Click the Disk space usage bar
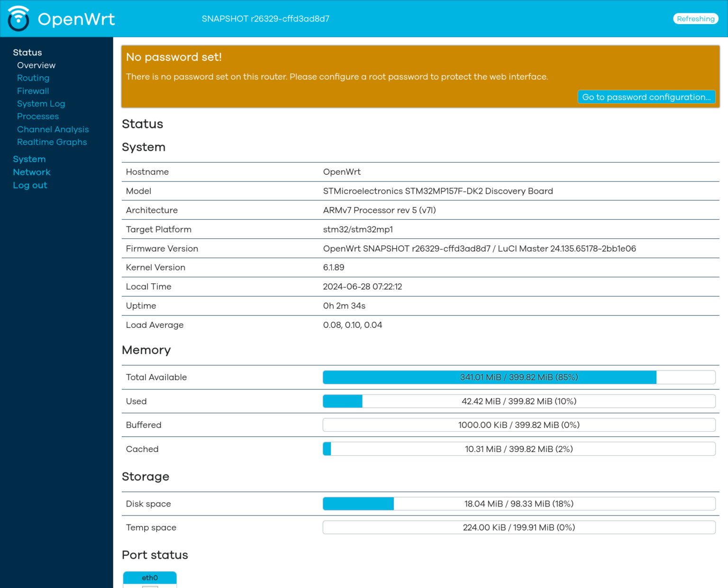The width and height of the screenshot is (728, 588). tap(519, 504)
